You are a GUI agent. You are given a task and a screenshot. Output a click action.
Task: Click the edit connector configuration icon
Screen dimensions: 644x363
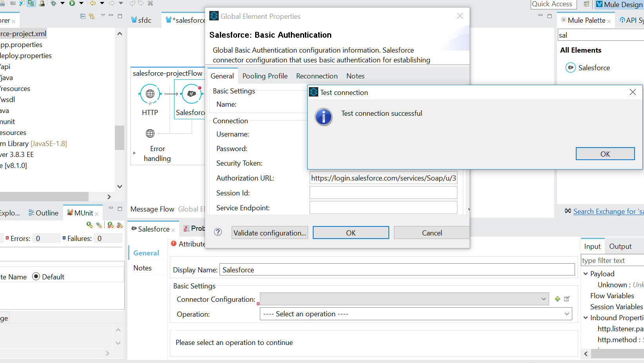[567, 299]
